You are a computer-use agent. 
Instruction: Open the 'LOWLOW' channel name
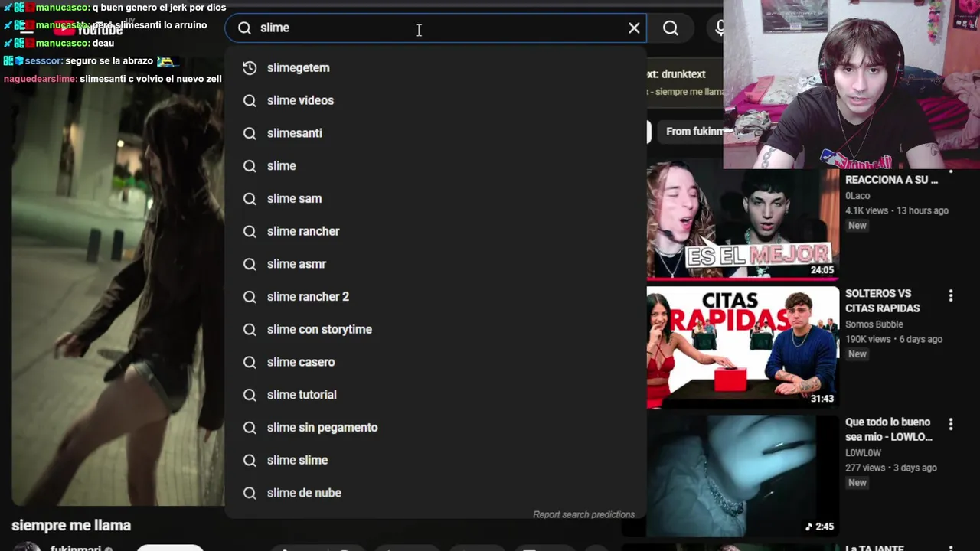click(x=864, y=453)
